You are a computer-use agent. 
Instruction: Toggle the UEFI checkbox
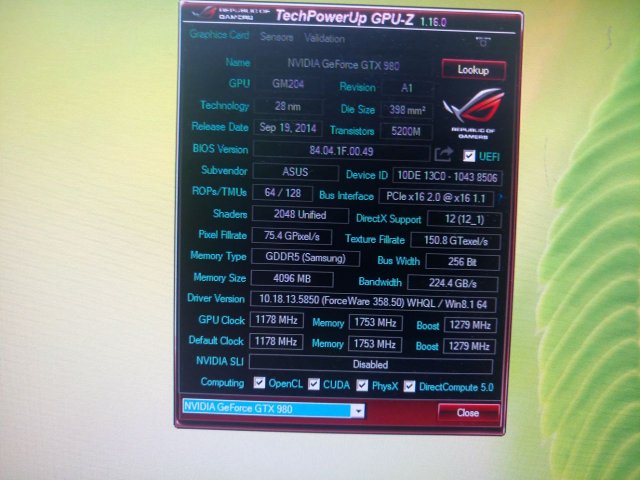tap(469, 156)
